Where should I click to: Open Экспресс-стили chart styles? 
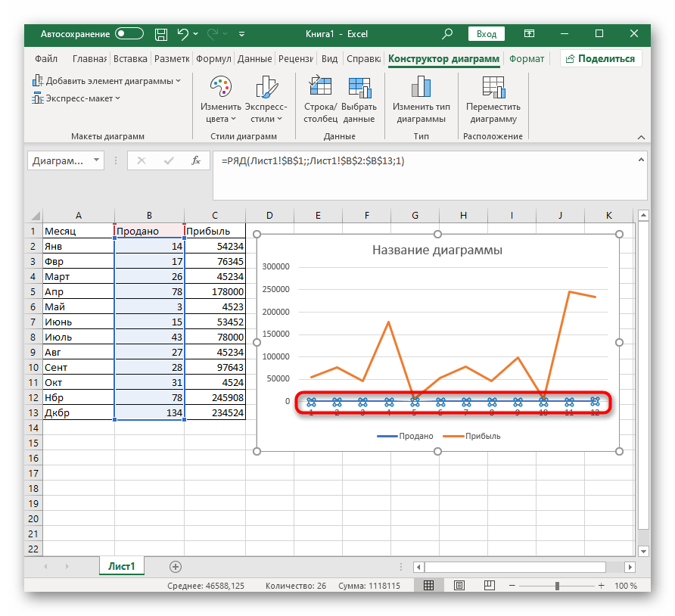click(266, 89)
